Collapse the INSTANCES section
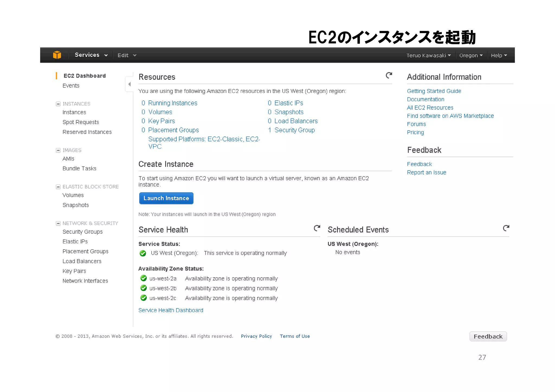555x392 pixels. pos(58,104)
